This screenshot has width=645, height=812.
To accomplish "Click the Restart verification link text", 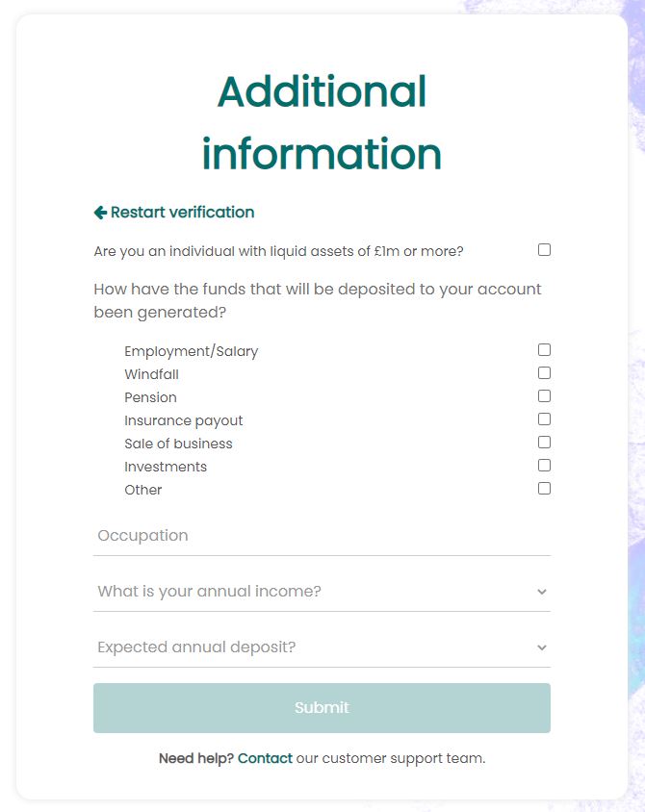I will (x=182, y=213).
